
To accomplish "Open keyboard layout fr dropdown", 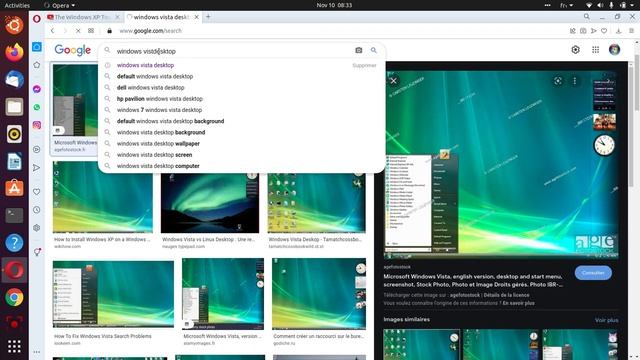I will pos(567,5).
